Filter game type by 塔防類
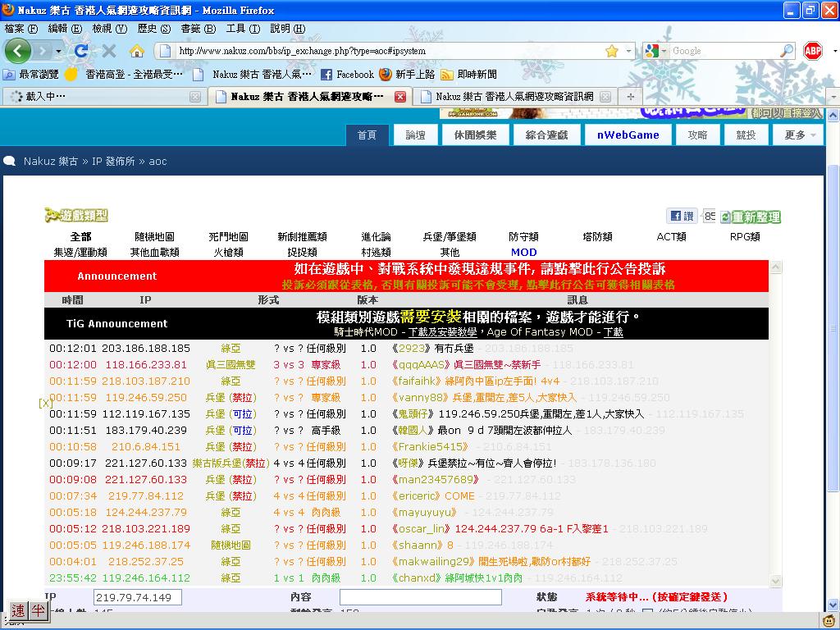Screen dimensions: 840x630 pyautogui.click(x=597, y=236)
